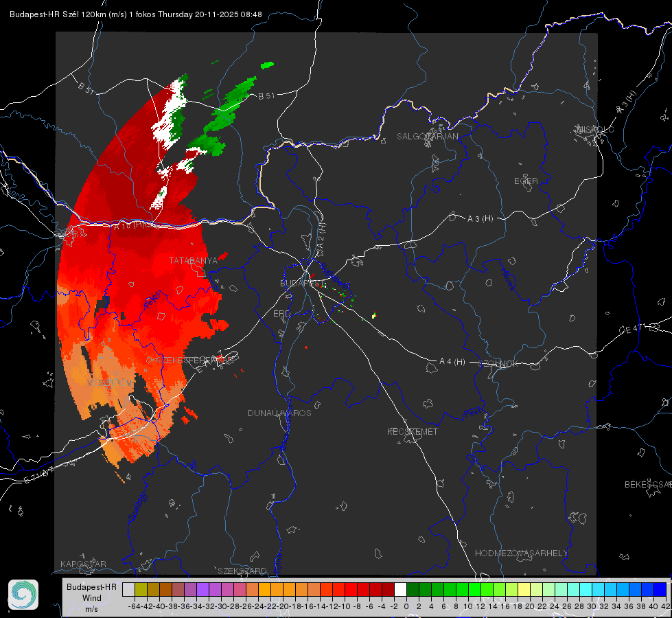This screenshot has height=618, width=672.
Task: Select the SALGÓTARJÁN city label
Action: click(x=427, y=137)
